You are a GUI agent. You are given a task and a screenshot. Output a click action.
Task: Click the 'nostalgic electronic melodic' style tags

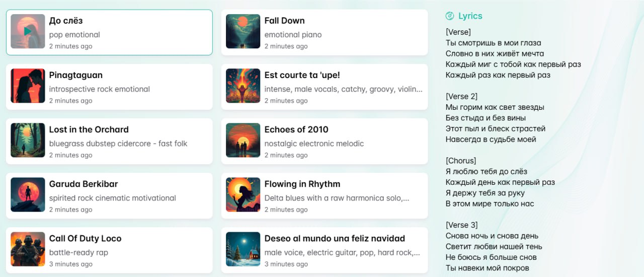click(x=314, y=144)
